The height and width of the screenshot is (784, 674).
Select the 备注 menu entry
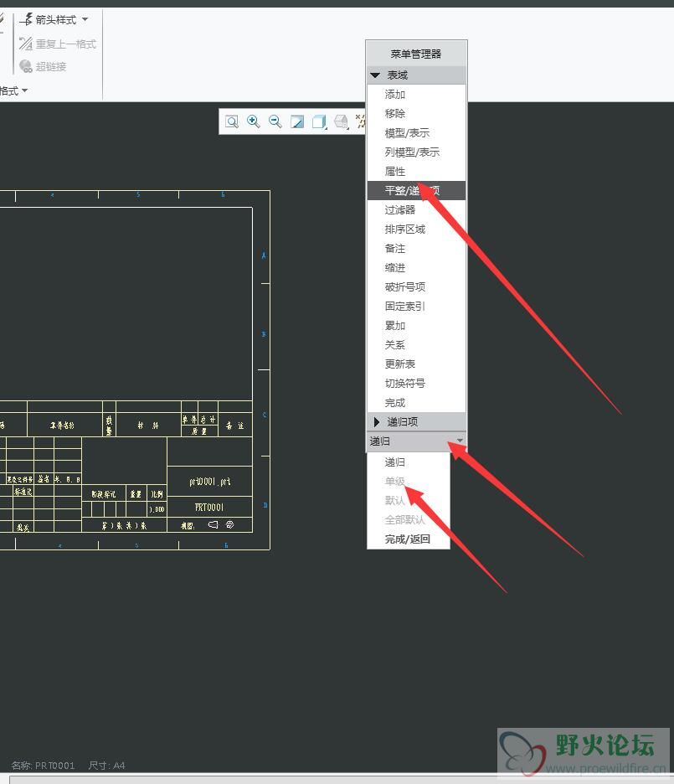394,249
